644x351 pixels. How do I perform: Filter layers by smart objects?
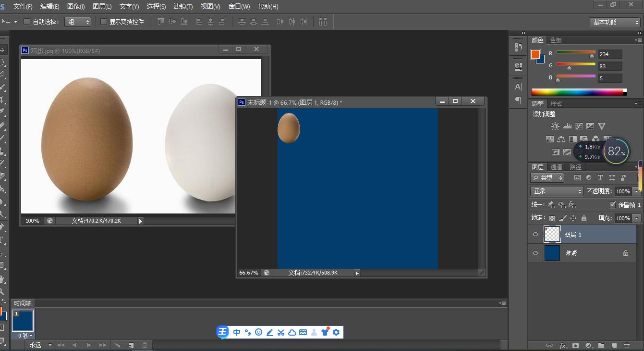pyautogui.click(x=623, y=177)
